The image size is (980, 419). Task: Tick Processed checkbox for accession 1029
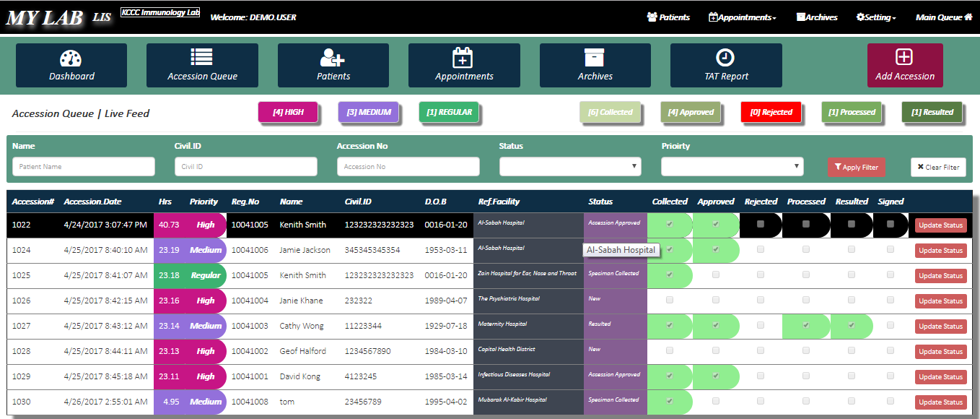(x=806, y=376)
